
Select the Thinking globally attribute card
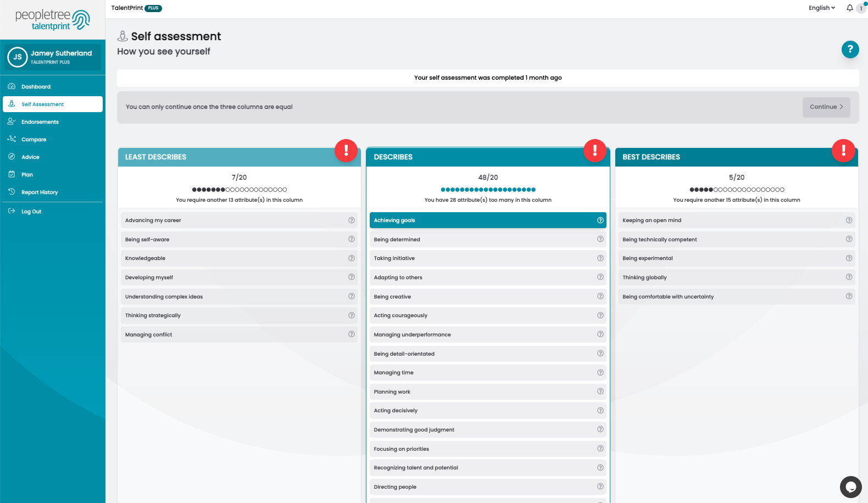click(x=737, y=277)
